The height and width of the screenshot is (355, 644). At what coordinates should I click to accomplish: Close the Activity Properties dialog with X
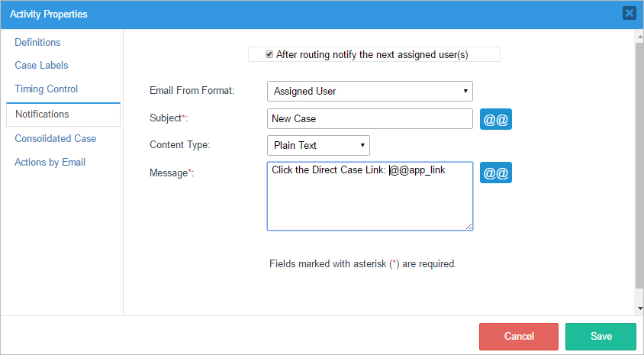point(630,13)
